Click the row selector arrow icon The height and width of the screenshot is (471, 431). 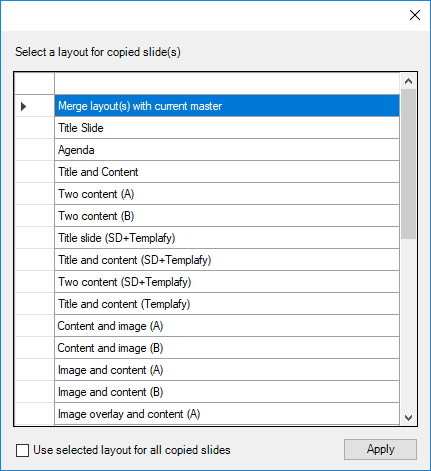pos(24,106)
